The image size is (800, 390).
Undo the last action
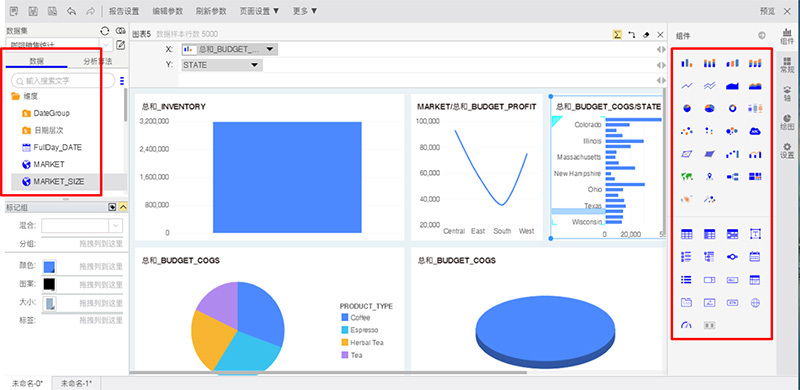tap(71, 11)
